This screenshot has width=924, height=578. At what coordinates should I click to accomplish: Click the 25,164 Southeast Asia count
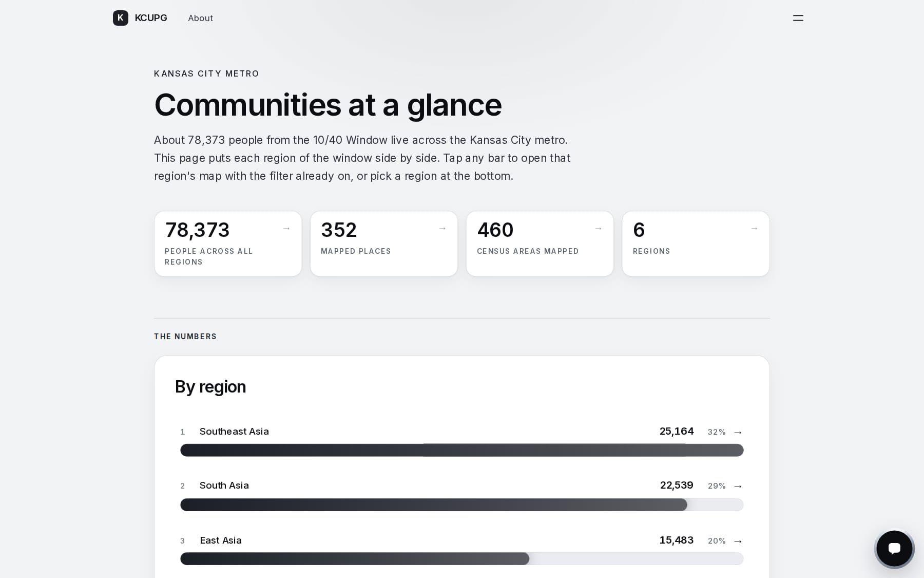pyautogui.click(x=677, y=432)
